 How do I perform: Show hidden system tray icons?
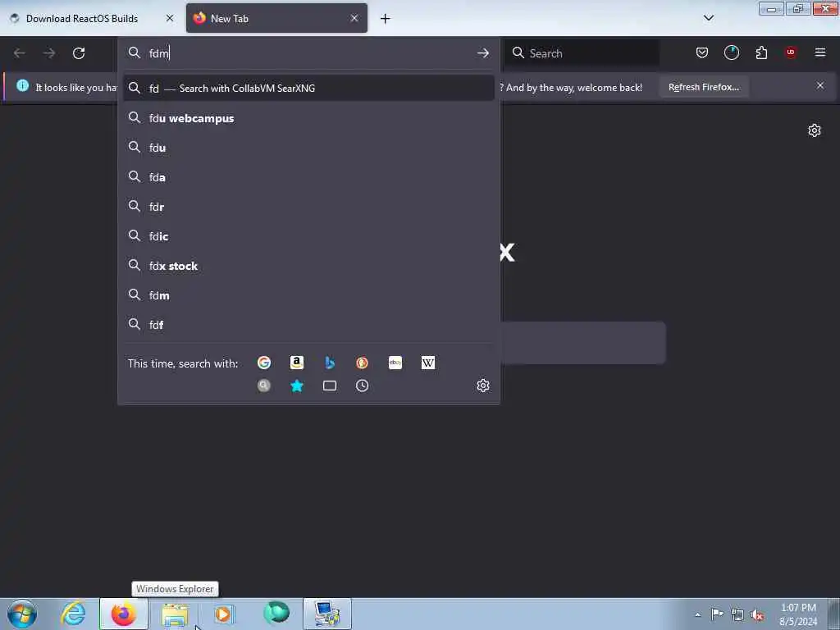697,615
